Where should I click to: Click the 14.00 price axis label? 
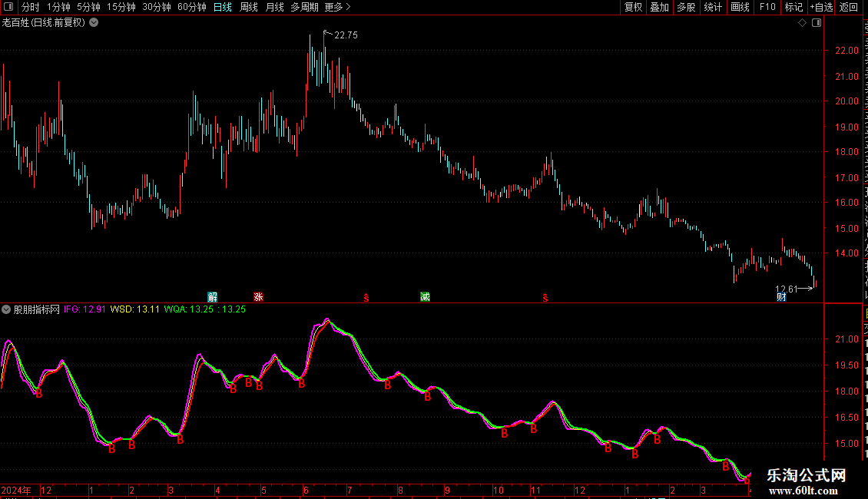[x=847, y=253]
